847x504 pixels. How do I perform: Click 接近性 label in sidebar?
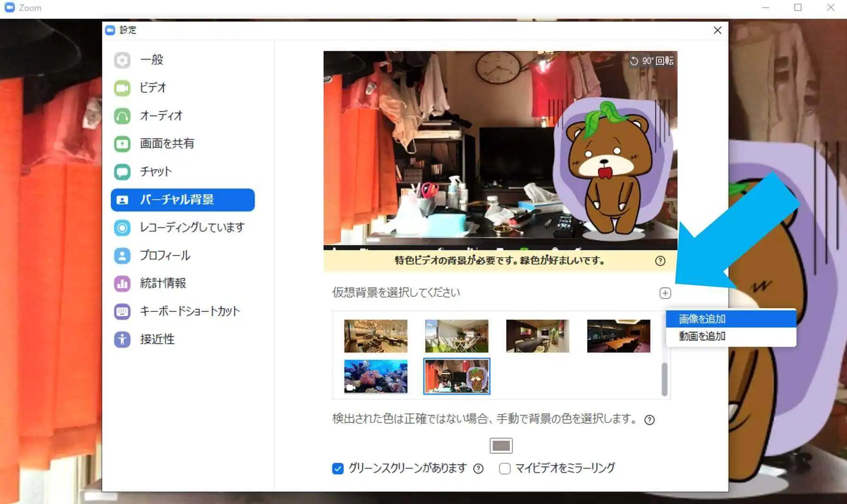[157, 339]
